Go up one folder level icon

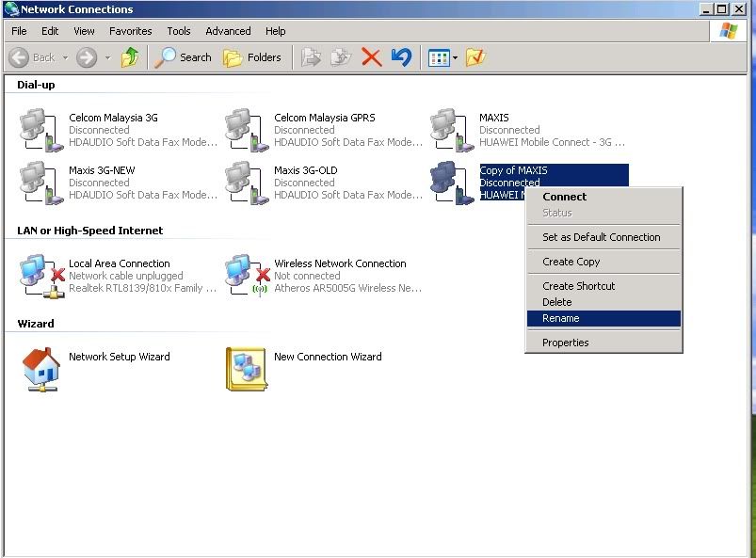click(x=130, y=57)
